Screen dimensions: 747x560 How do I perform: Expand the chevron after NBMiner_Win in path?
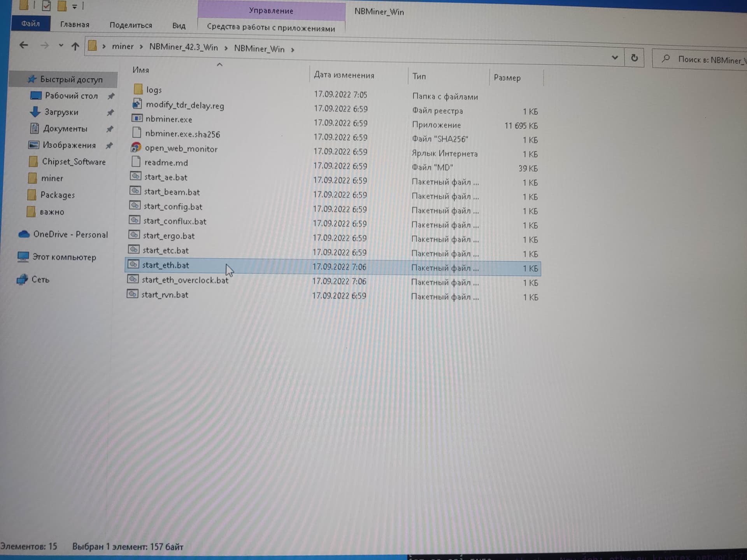[293, 49]
